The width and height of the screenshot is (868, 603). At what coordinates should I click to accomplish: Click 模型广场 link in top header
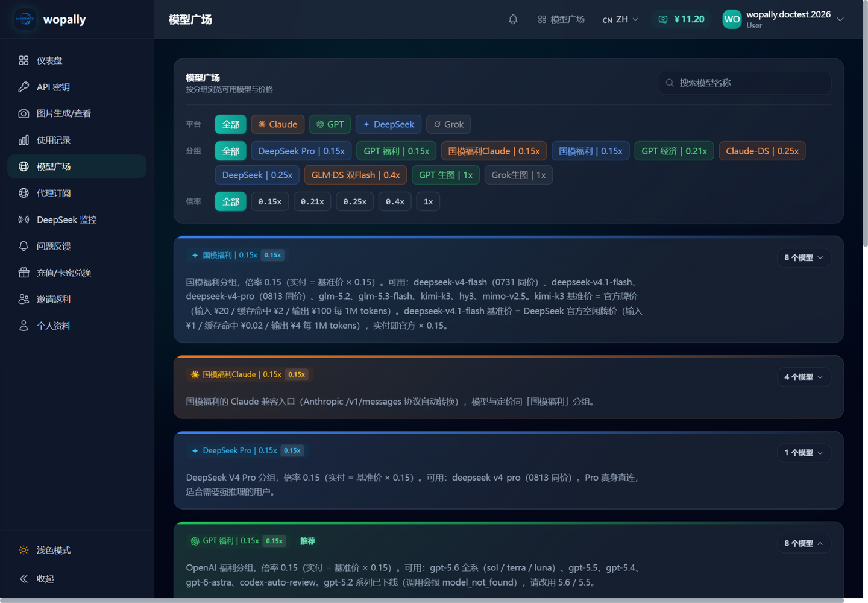(x=561, y=19)
